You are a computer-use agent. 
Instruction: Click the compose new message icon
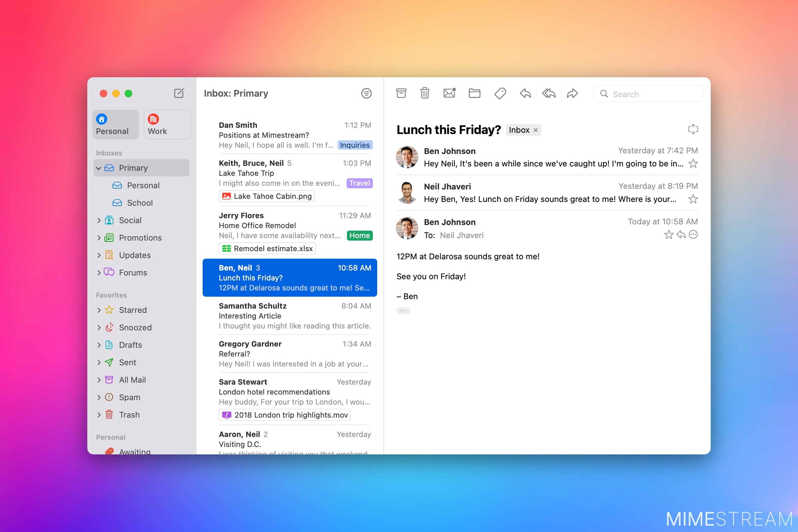point(179,93)
